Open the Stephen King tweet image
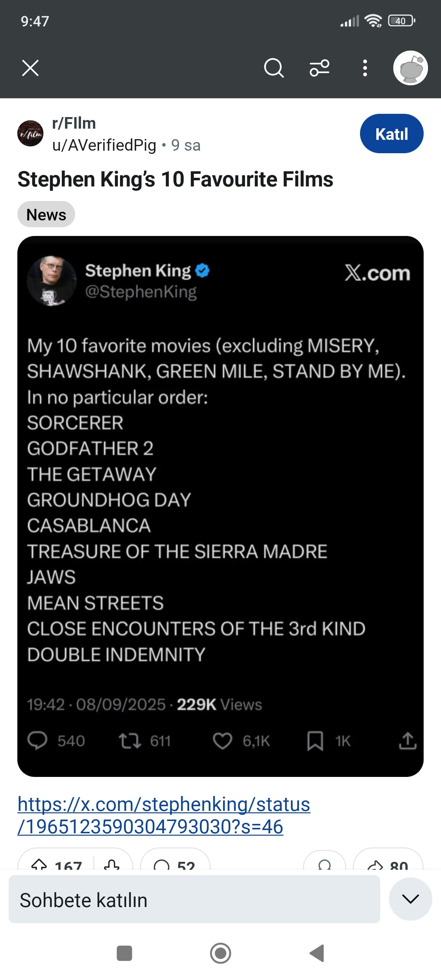 [x=220, y=506]
